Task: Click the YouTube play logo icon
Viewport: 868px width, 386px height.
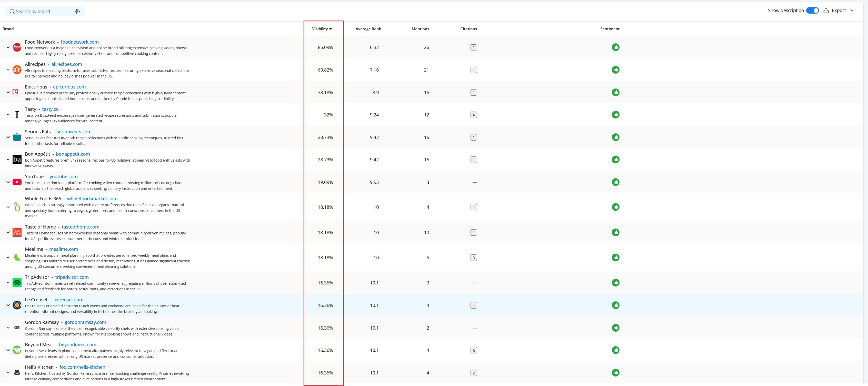Action: coord(17,182)
